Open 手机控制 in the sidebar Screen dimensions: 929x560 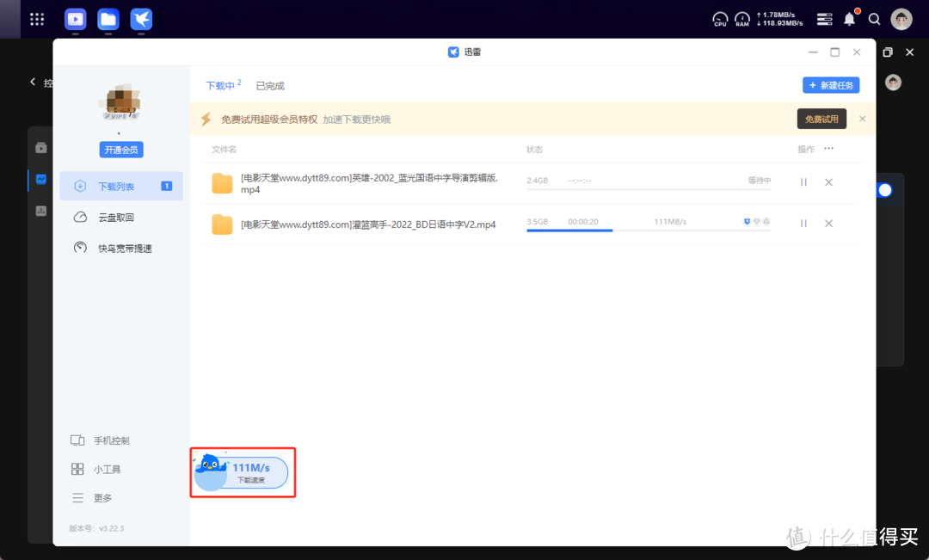(x=111, y=440)
